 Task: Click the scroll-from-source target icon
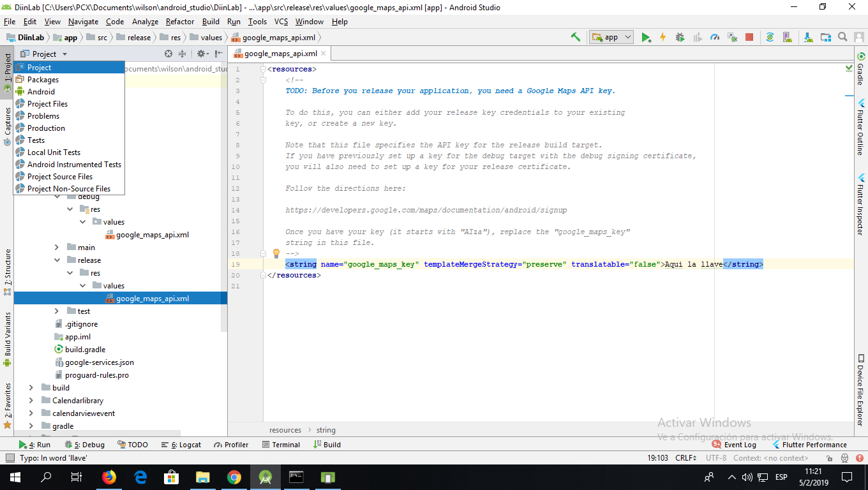pyautogui.click(x=168, y=54)
